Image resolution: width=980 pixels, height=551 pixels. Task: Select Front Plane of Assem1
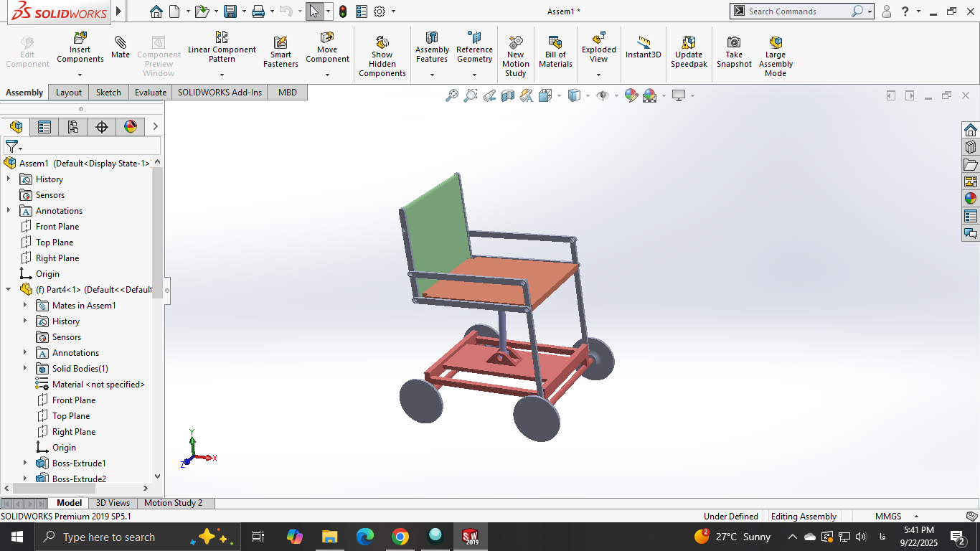(x=57, y=226)
